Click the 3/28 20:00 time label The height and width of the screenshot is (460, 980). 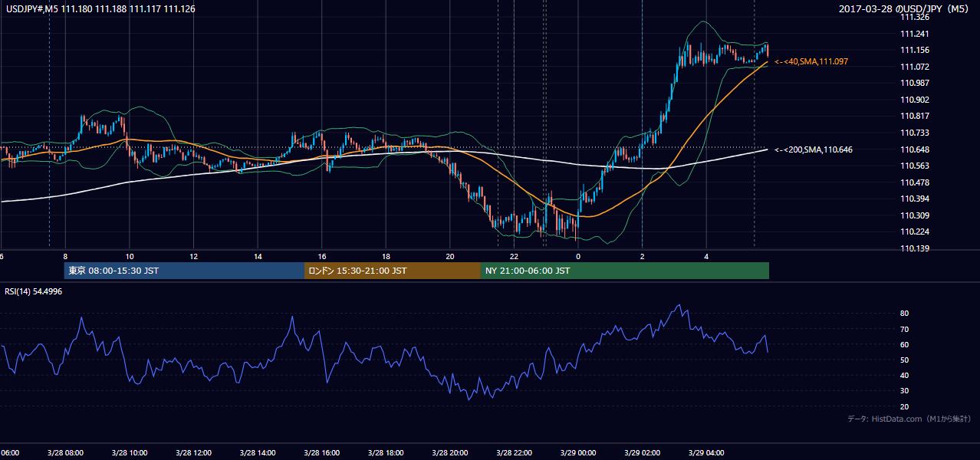(449, 452)
